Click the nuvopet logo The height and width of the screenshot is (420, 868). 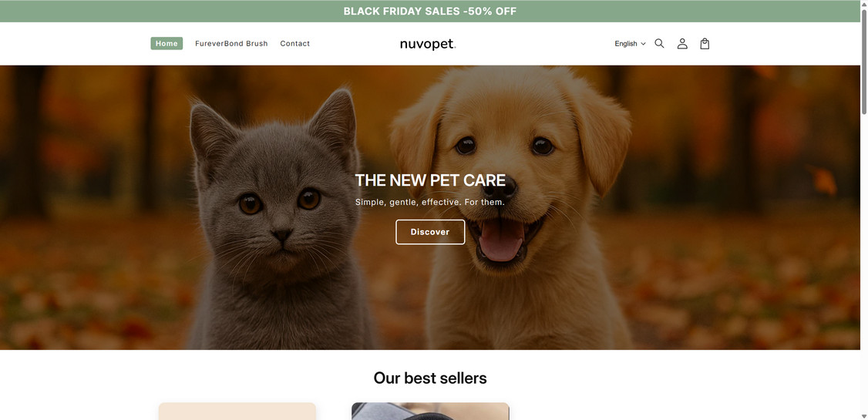[428, 44]
